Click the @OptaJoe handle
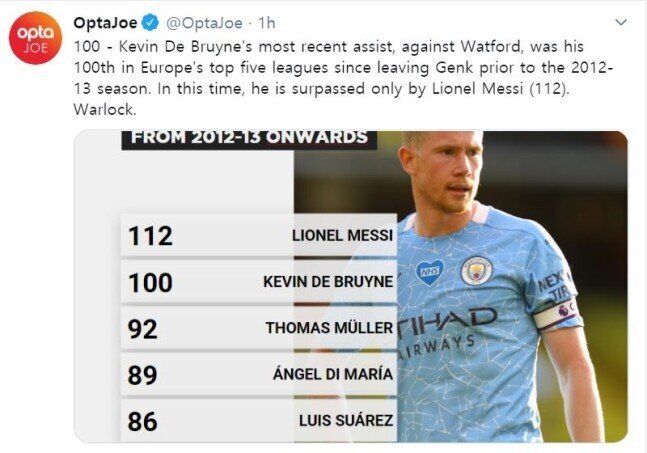 (x=204, y=23)
